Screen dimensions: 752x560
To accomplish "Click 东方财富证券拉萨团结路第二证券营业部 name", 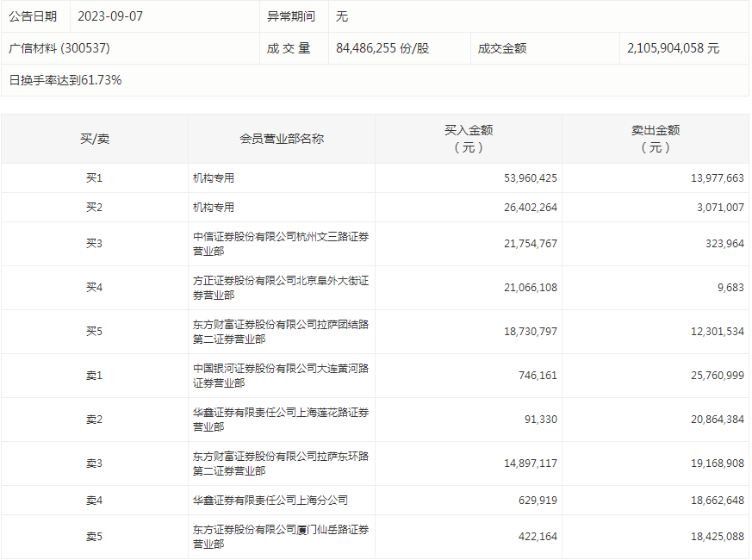I will pos(281,332).
